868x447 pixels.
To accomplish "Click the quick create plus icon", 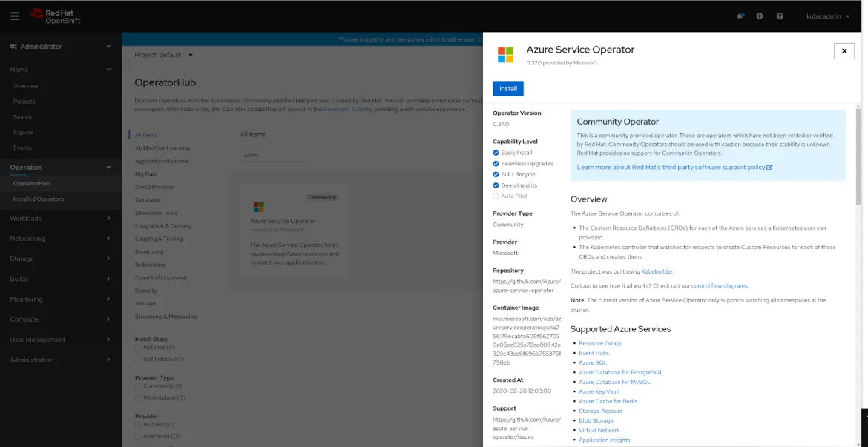I will point(758,16).
